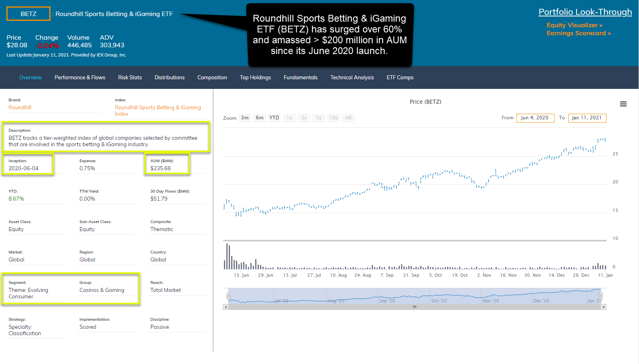
Task: Click the Region value Global
Action: 87,260
